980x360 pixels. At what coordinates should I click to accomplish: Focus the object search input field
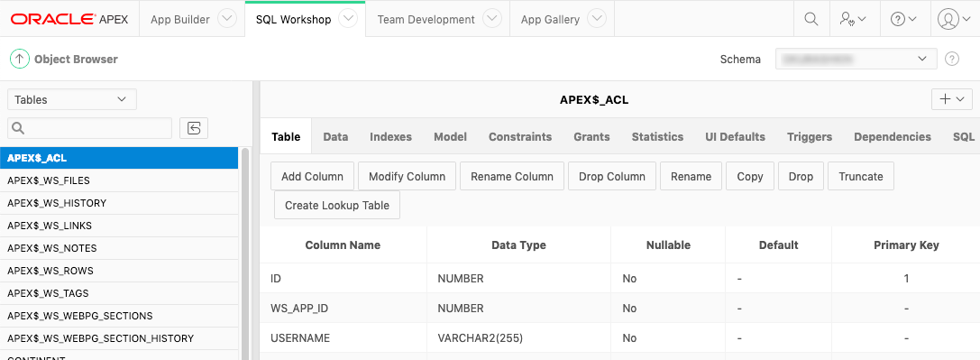89,128
